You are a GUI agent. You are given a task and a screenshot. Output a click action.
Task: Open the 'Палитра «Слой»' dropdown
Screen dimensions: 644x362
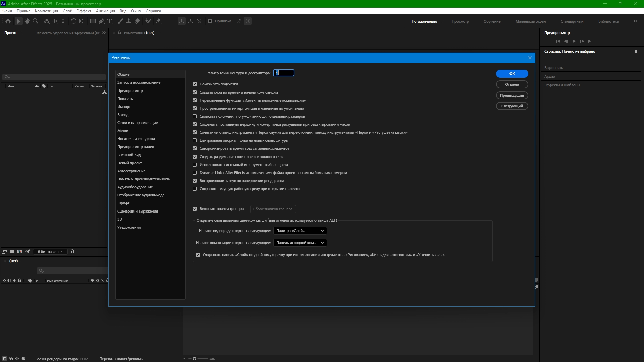[x=300, y=231]
